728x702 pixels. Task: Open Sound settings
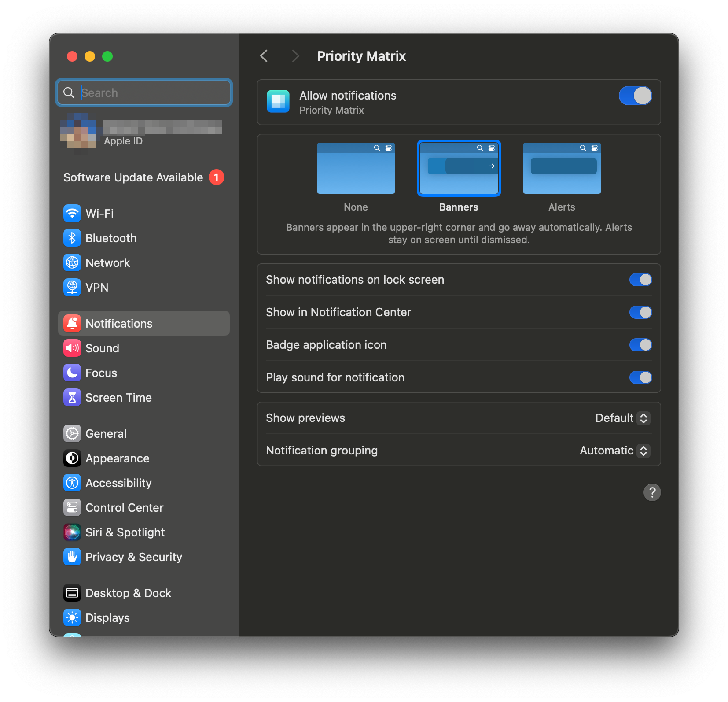102,348
